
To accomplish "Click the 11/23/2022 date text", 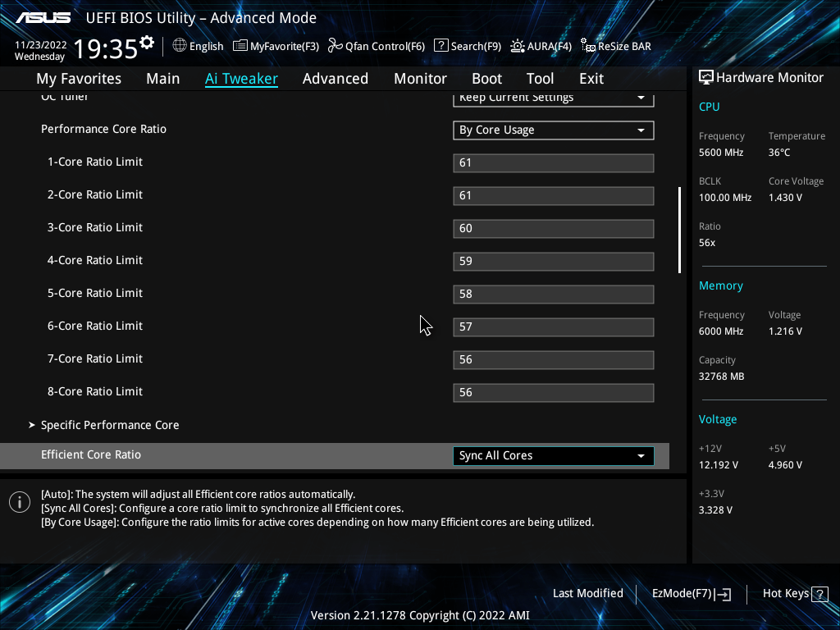I will click(x=41, y=45).
